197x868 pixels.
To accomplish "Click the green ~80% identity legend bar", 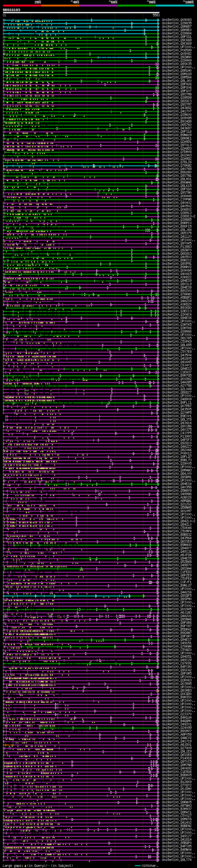I will point(137,6).
